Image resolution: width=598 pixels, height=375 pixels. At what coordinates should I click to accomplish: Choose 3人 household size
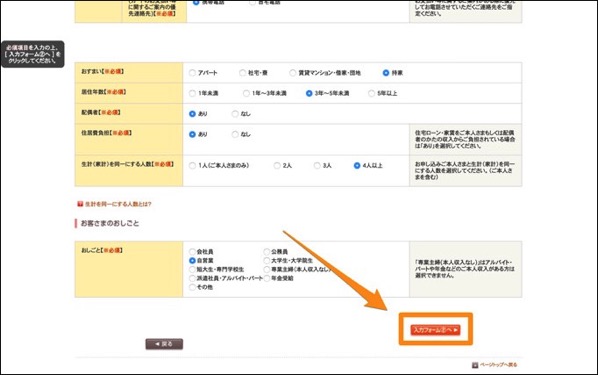click(x=317, y=166)
